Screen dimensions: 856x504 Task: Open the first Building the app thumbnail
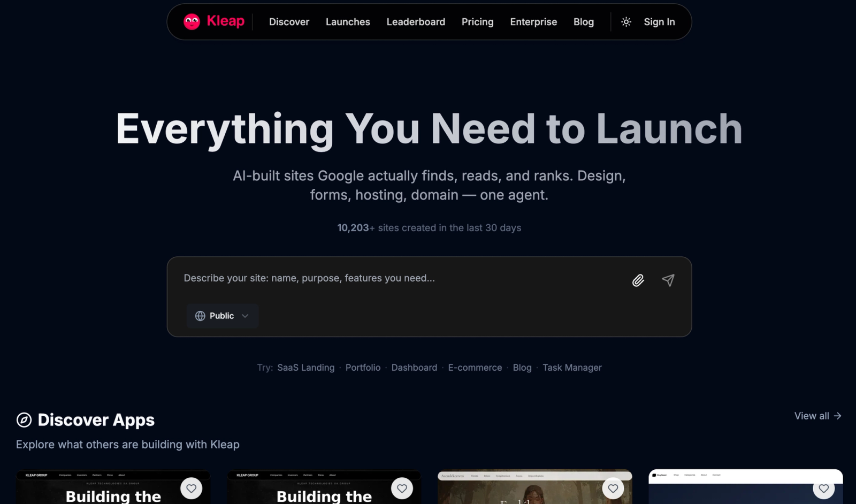(113, 487)
